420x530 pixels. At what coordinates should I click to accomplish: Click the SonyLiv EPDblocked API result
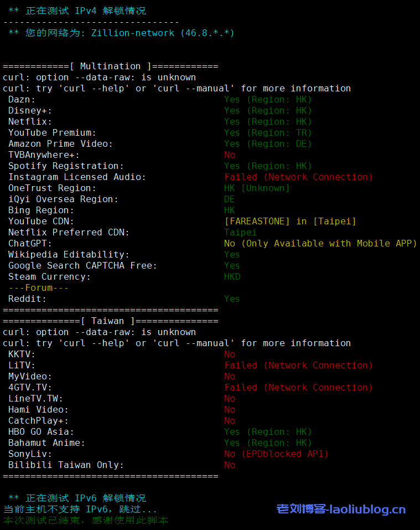(276, 454)
